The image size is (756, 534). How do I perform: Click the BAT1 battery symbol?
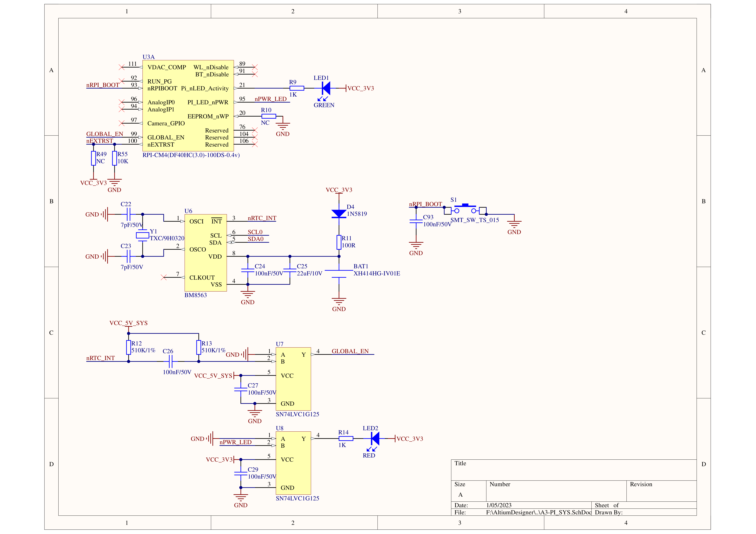[339, 274]
